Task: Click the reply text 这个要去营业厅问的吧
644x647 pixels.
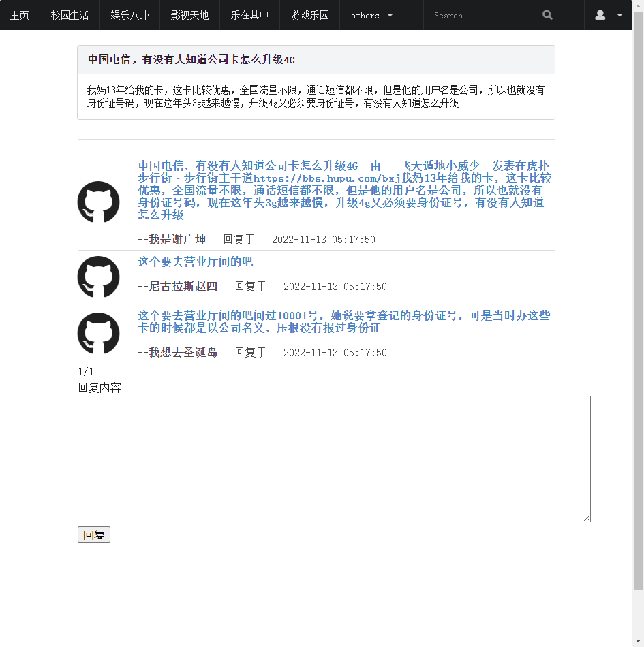Action: pos(194,262)
